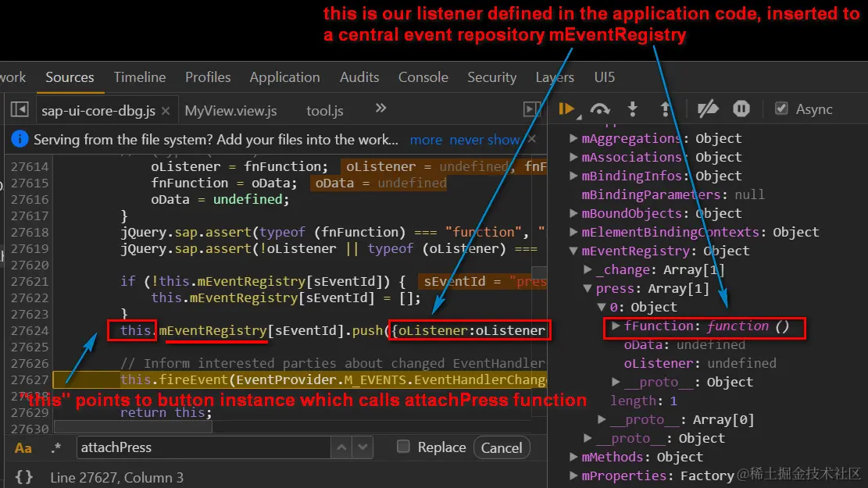
Task: Select the MyView.view.js file tab
Action: point(230,111)
